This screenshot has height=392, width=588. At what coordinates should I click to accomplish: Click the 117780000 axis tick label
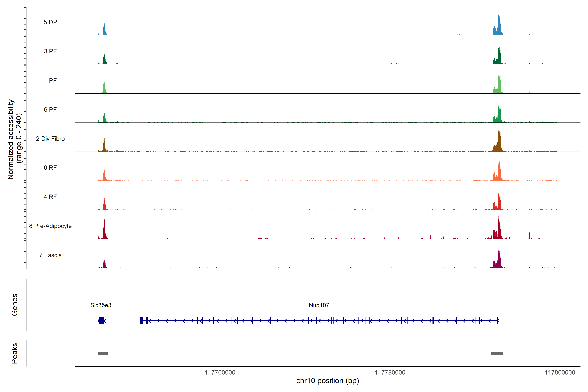pyautogui.click(x=390, y=373)
